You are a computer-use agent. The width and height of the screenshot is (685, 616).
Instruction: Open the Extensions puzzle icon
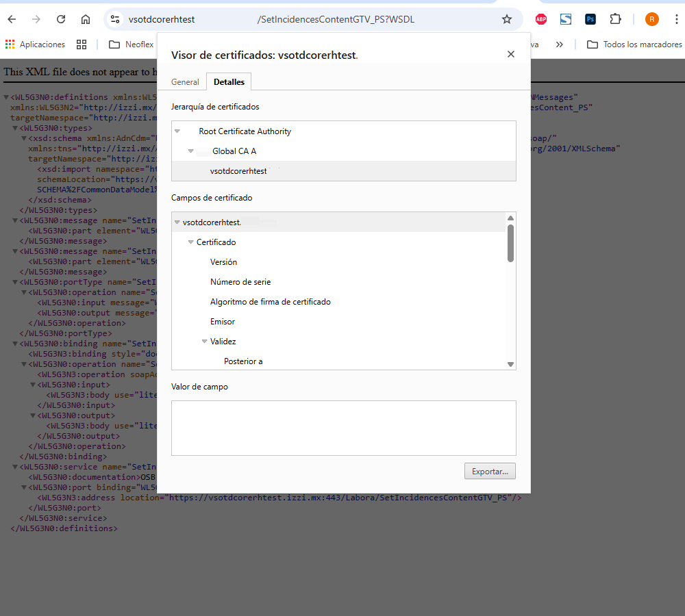(615, 19)
